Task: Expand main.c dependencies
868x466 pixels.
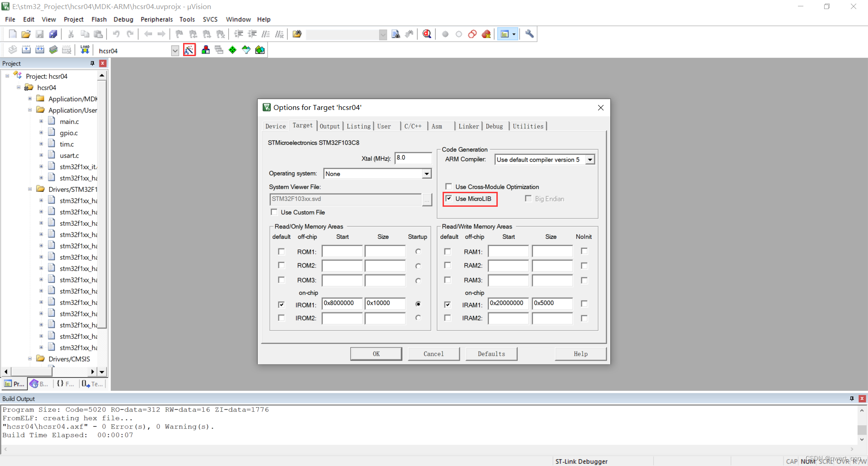Action: (41, 121)
